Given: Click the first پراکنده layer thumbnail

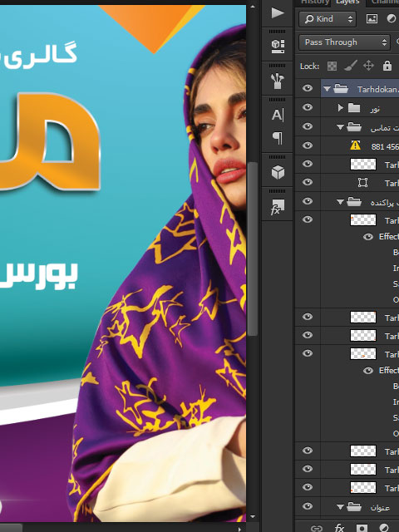Looking at the screenshot, I should (x=362, y=219).
